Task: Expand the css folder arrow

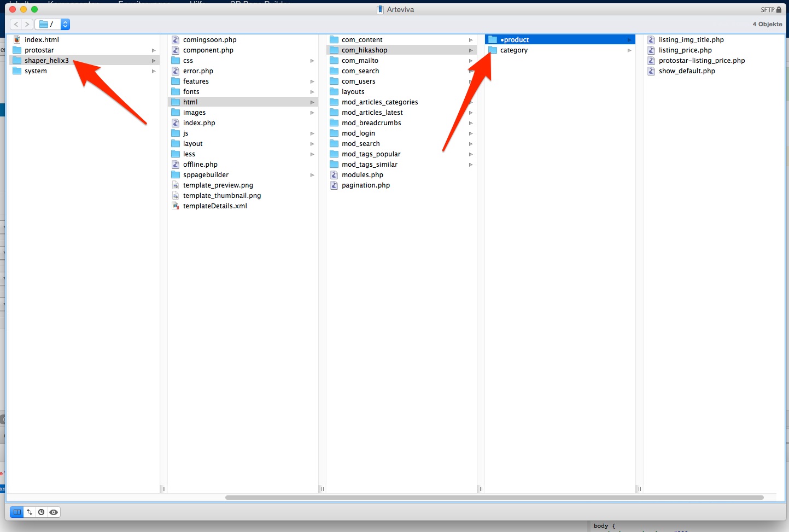Action: 312,61
